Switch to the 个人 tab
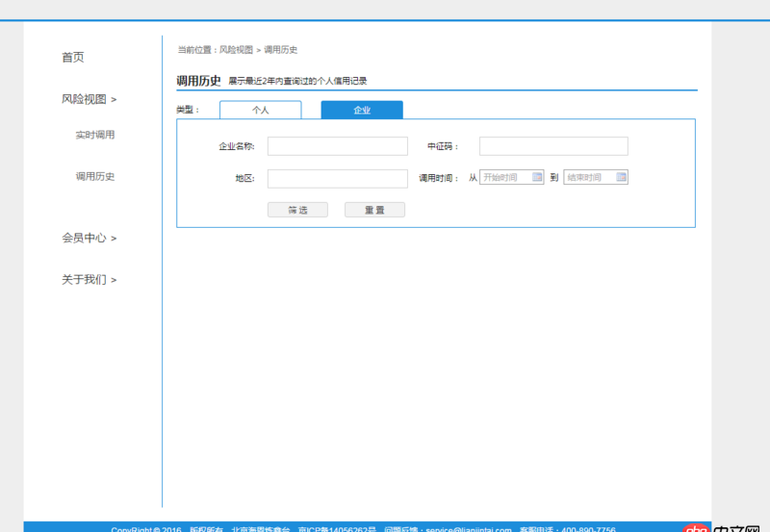Viewport: 770px width, 532px height. tap(260, 110)
